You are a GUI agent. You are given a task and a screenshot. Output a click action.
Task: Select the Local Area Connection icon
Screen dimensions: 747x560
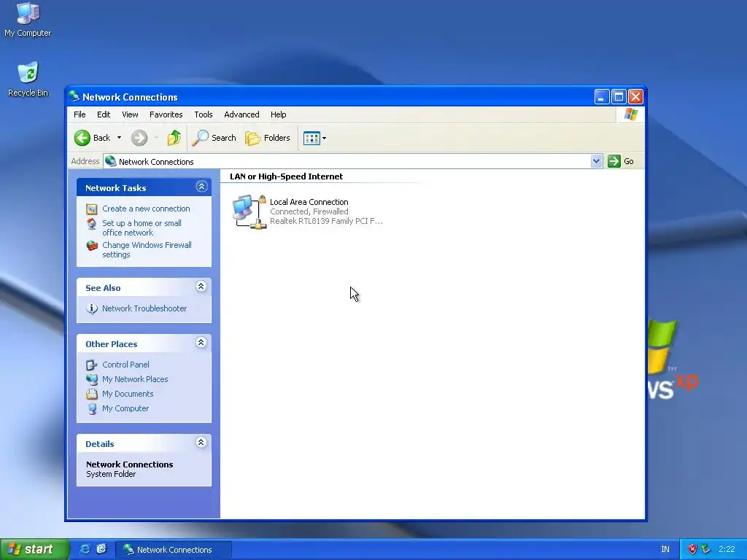249,211
